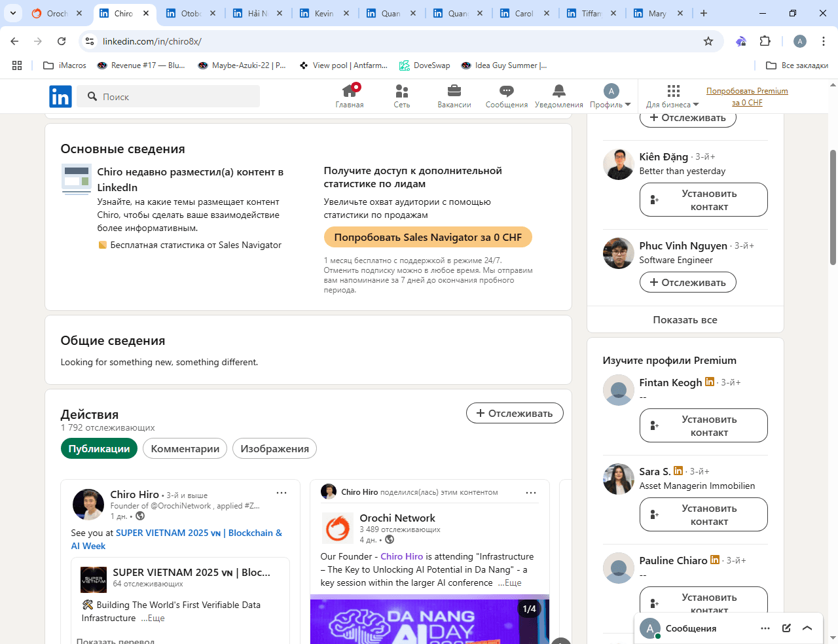Open Sara S. profile photo
The height and width of the screenshot is (644, 838).
click(618, 479)
